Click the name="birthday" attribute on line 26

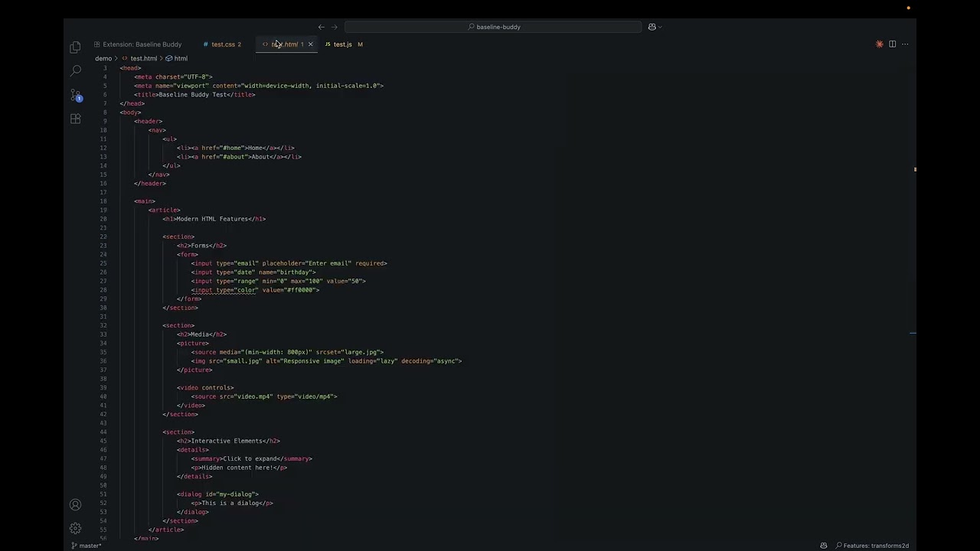pyautogui.click(x=287, y=272)
